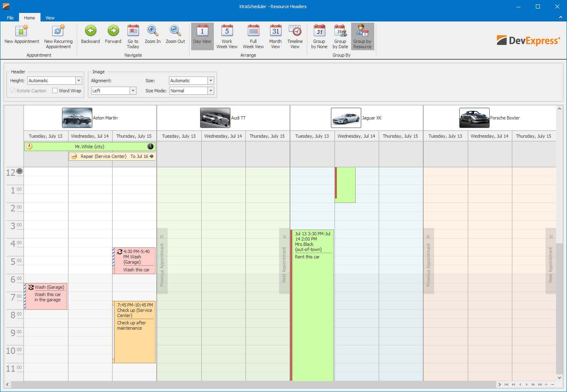Select the Mr.White (city) all-day appointment

pos(90,147)
